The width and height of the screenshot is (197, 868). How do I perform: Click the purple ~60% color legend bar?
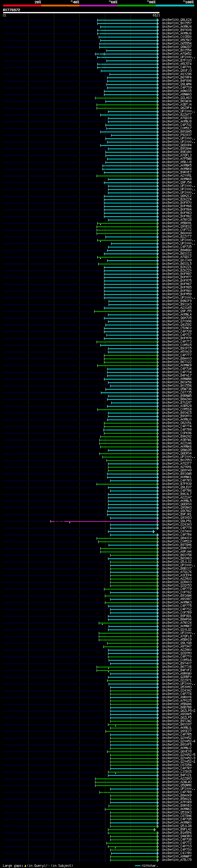(98, 6)
